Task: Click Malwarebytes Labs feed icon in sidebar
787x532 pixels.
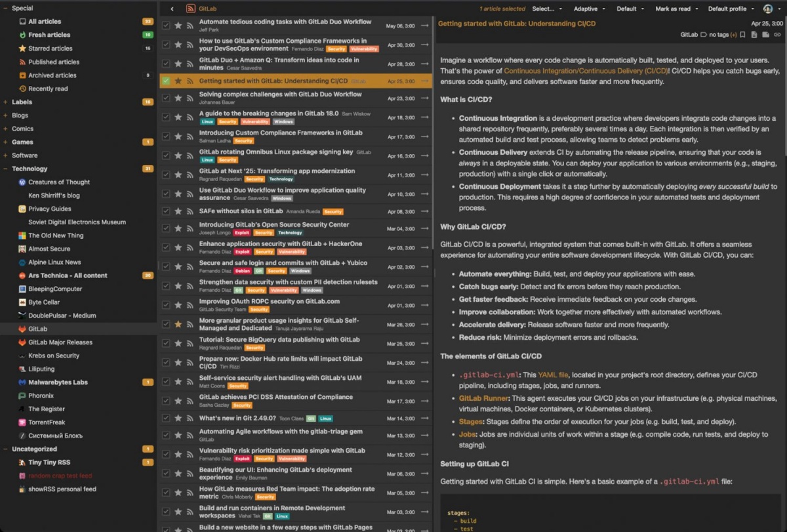Action: pyautogui.click(x=22, y=382)
